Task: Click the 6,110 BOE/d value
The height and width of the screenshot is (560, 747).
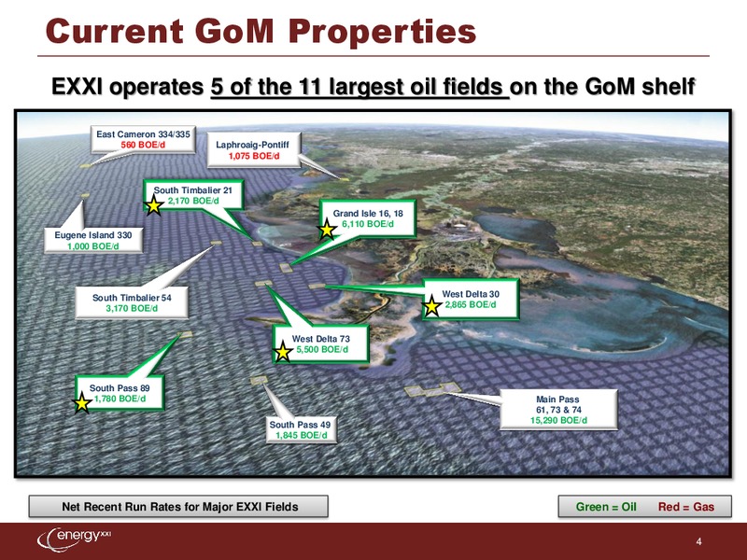Action: pyautogui.click(x=368, y=223)
